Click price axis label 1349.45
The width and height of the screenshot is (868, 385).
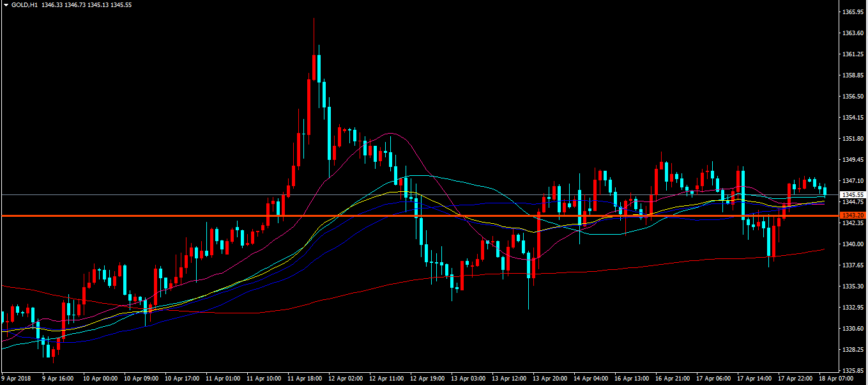click(x=853, y=160)
